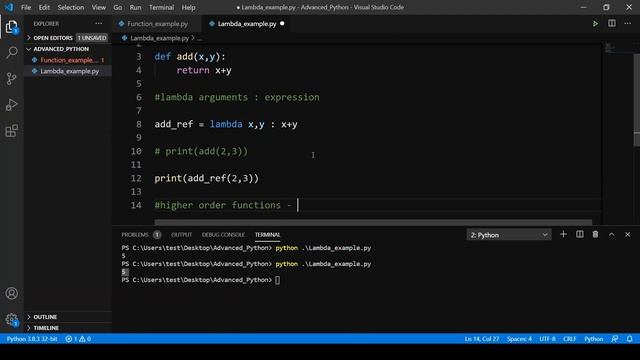Open the Source Control view
The width and height of the screenshot is (640, 360).
[x=11, y=78]
